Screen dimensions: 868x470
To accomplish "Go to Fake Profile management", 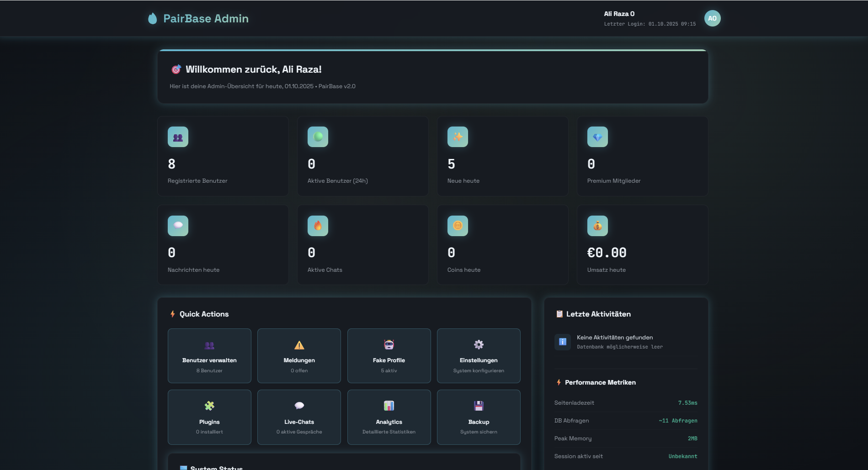I will click(x=389, y=356).
